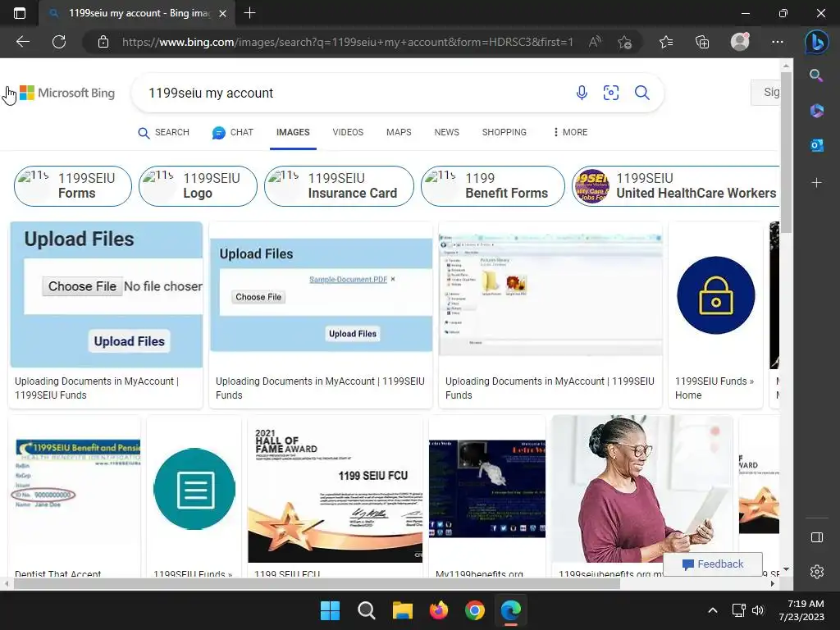
Task: Open Sample-Document.PDF upload image result
Action: pyautogui.click(x=321, y=294)
